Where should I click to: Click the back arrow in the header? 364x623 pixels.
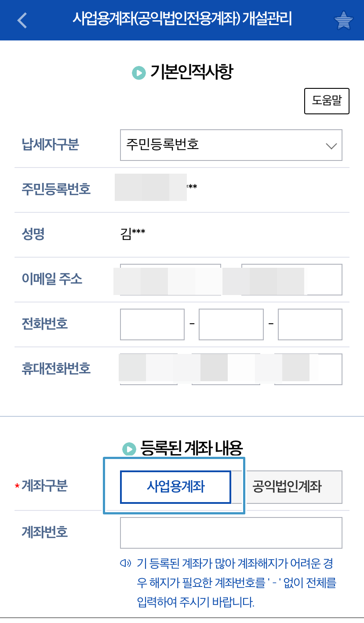tap(22, 20)
